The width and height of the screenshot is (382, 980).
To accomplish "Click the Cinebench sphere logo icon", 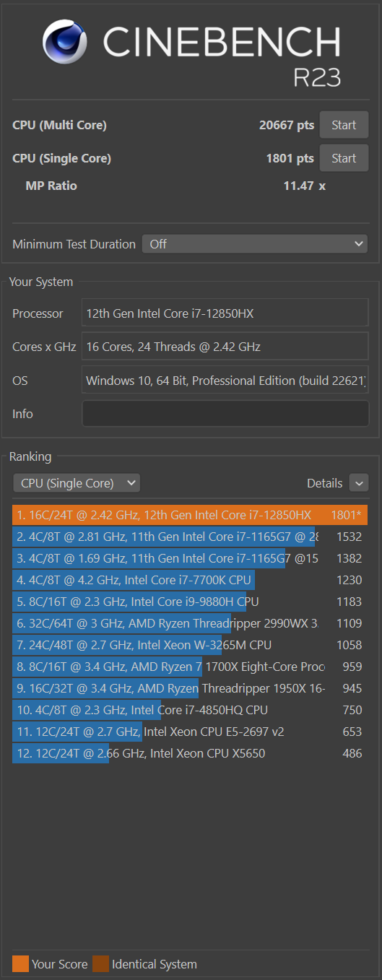I will tap(65, 42).
